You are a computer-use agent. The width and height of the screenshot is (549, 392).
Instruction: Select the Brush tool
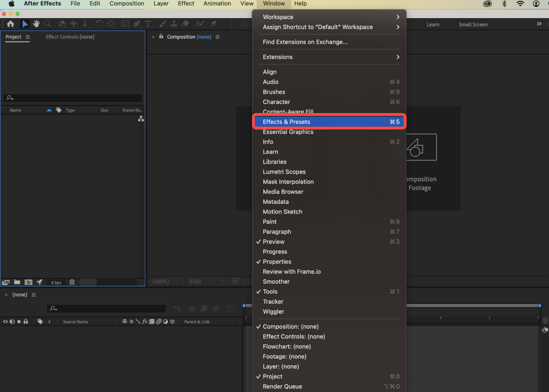coord(162,24)
